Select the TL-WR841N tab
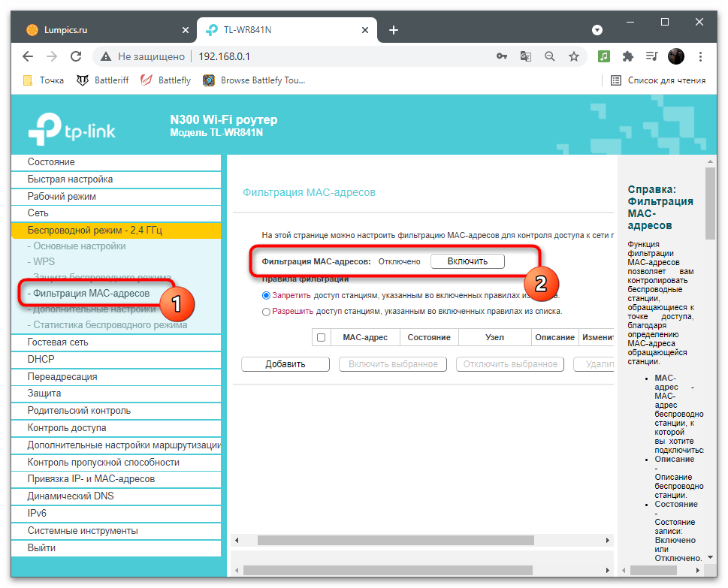Screen dimensions: 728x588 [287, 30]
